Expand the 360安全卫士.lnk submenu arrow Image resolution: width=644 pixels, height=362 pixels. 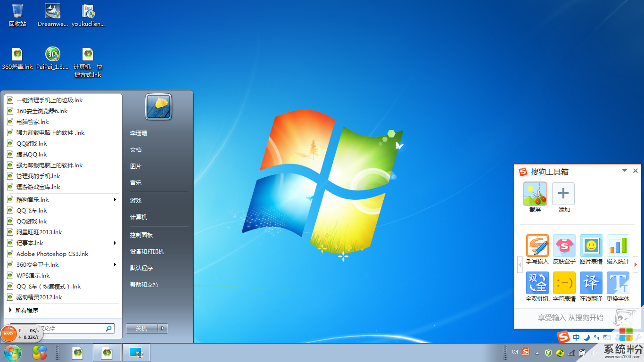(x=115, y=265)
